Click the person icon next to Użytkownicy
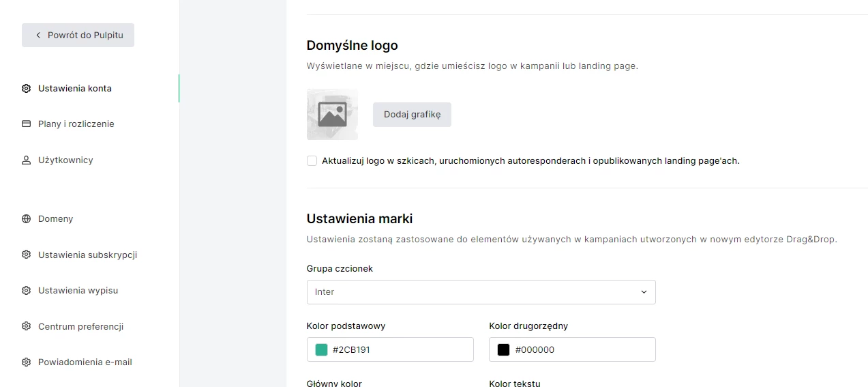 (x=27, y=160)
